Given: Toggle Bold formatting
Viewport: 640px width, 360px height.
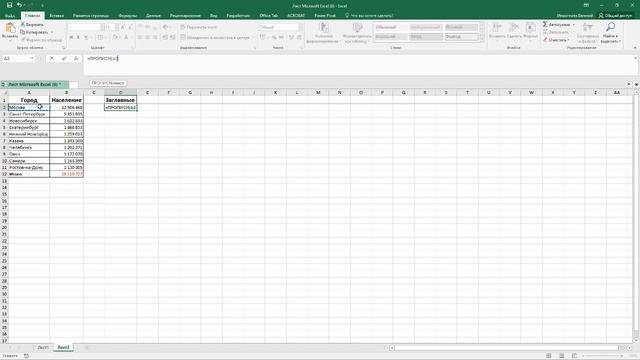Looking at the screenshot, I should point(71,37).
